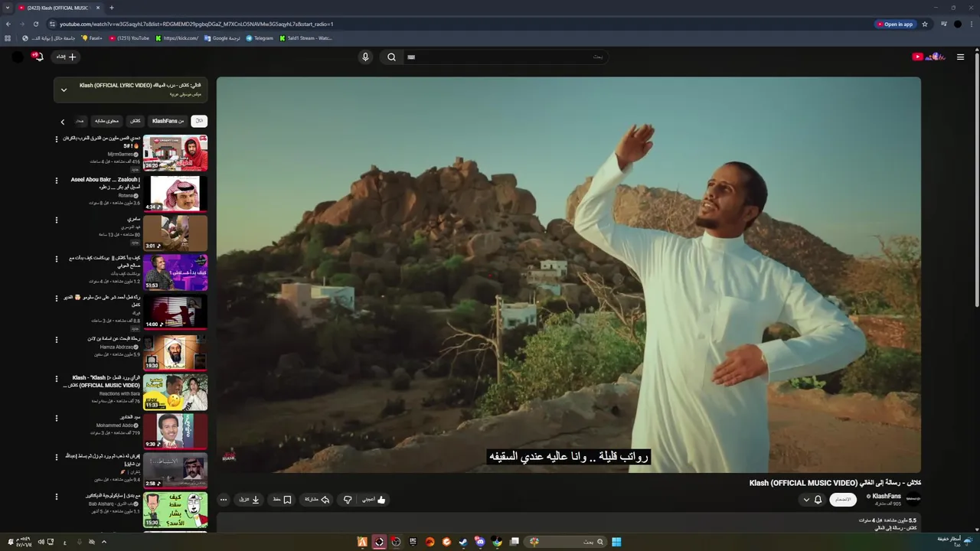
Task: Open the Telegram bookmark
Action: (x=260, y=37)
